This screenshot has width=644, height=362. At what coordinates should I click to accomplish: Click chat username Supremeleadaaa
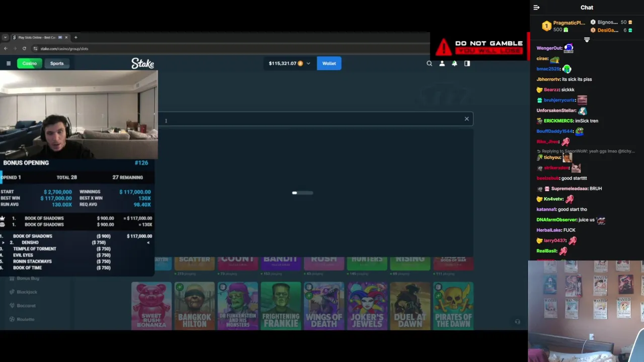tap(570, 189)
